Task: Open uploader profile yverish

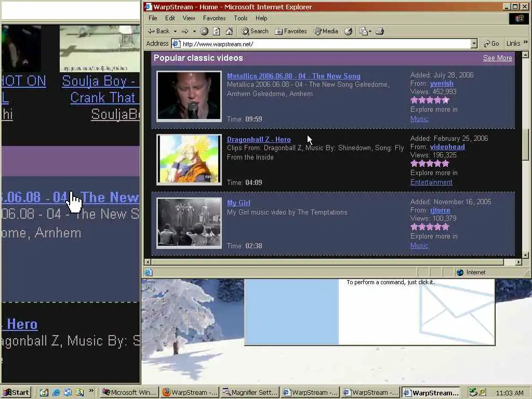Action: click(x=442, y=84)
